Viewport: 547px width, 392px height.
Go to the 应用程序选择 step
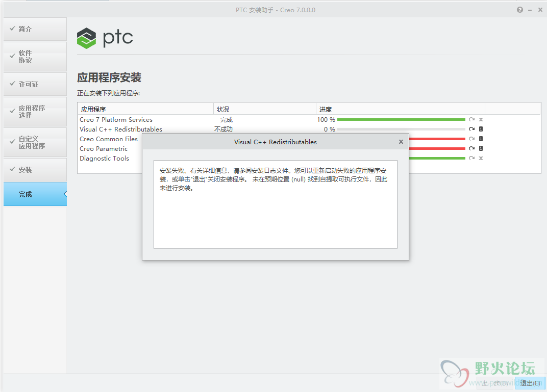(35, 112)
